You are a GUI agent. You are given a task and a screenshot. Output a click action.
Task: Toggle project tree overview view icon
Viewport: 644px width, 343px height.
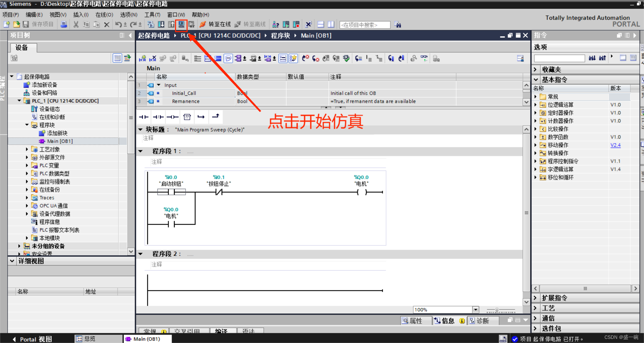pos(117,58)
